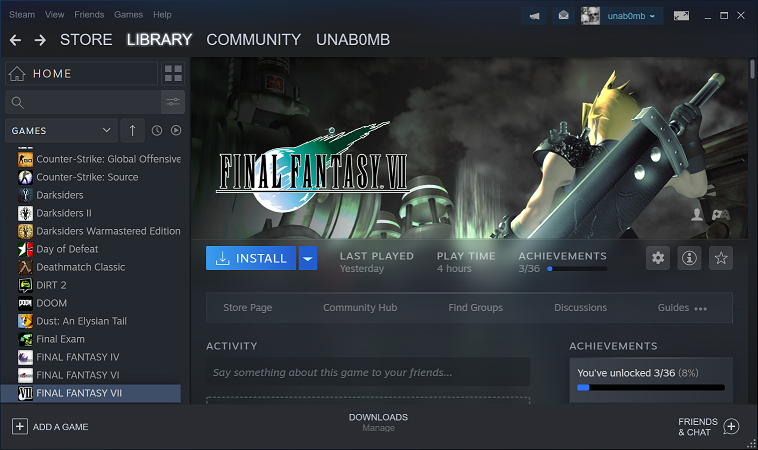The width and height of the screenshot is (758, 450).
Task: Open the inbox envelope notifications icon
Action: tap(563, 16)
